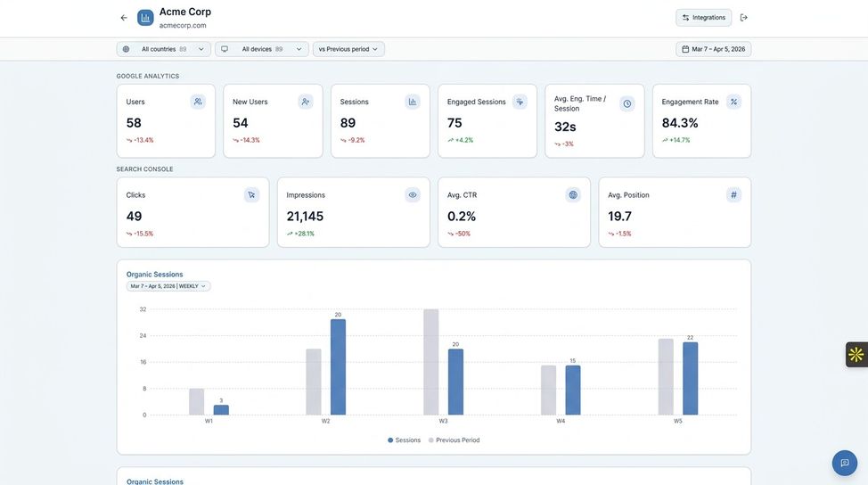Open the Mar 7 – Apr 5, 2026 date picker
Viewport: 868px width, 485px height.
713,49
